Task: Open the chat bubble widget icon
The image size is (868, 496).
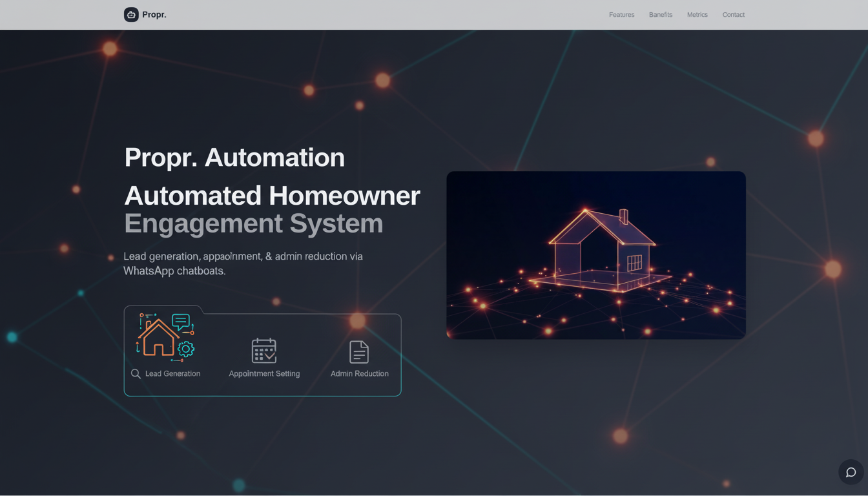Action: [x=851, y=472]
